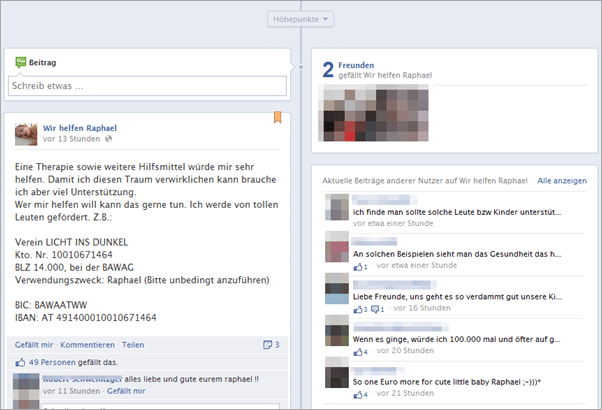Click the large number 2 friends count
The image size is (602, 410).
click(328, 70)
